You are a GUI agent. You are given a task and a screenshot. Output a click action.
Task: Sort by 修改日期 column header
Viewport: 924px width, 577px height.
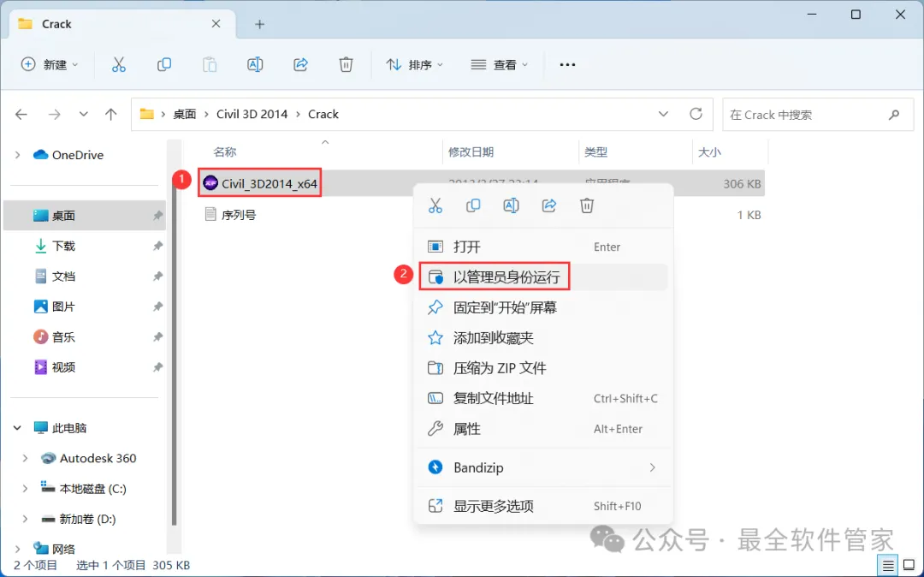pos(471,152)
